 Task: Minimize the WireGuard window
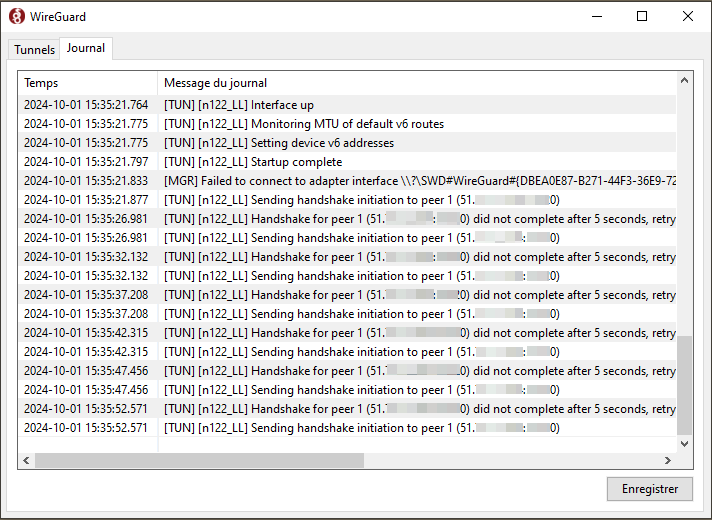596,16
